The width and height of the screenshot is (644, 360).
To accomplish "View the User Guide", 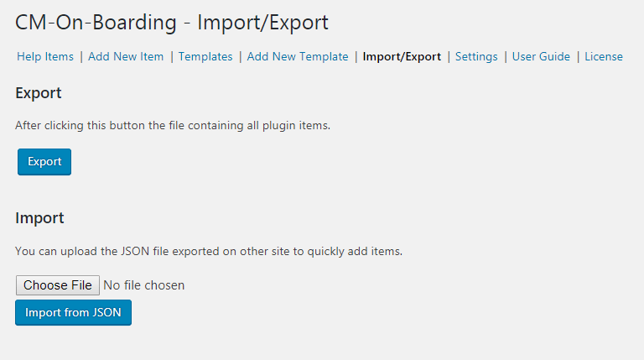I will tap(541, 57).
